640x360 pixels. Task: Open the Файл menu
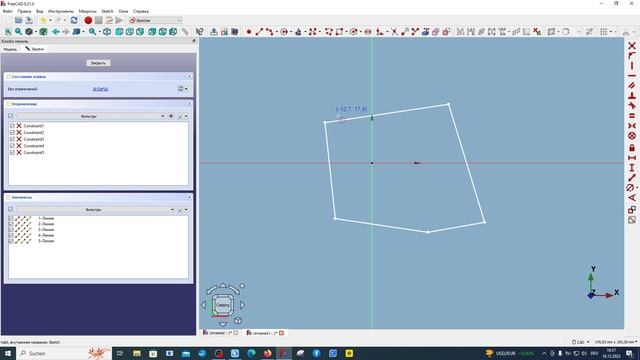pos(7,11)
